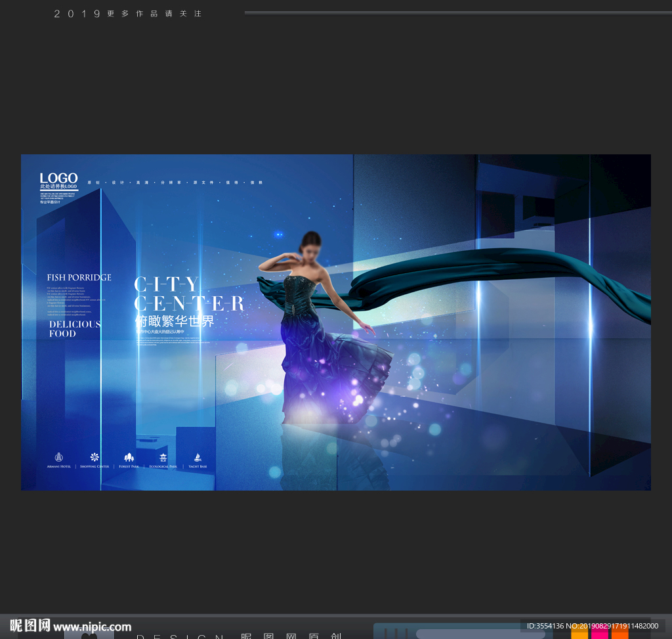Screen dimensions: 672x639
Task: Click the nipic logo watermark at bottom left
Action: pyautogui.click(x=30, y=625)
